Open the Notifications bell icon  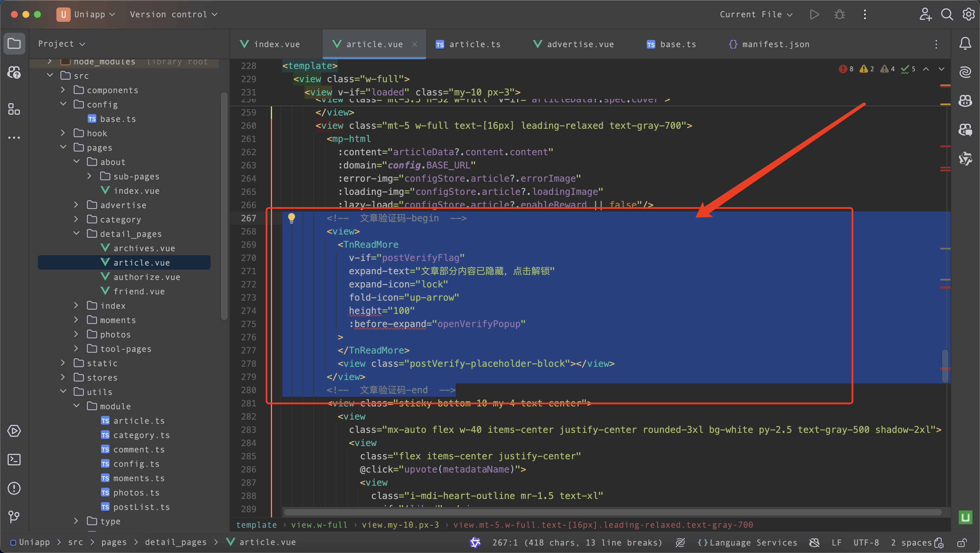click(x=965, y=43)
